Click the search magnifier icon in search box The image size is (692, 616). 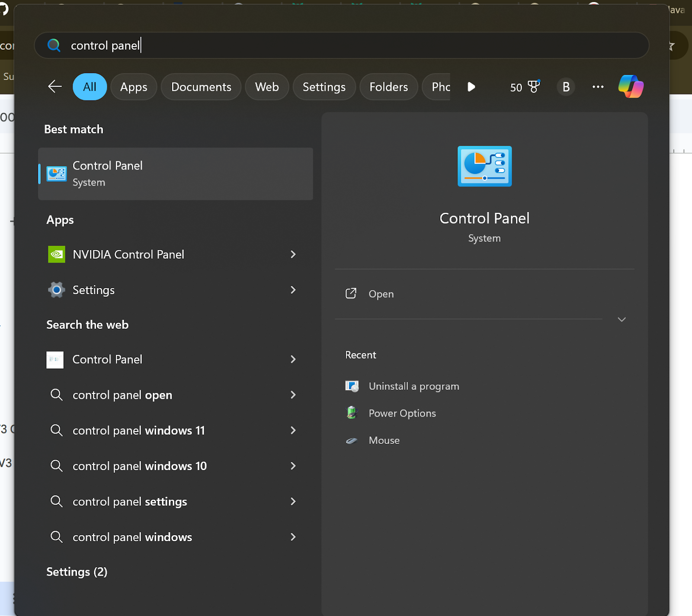[54, 45]
